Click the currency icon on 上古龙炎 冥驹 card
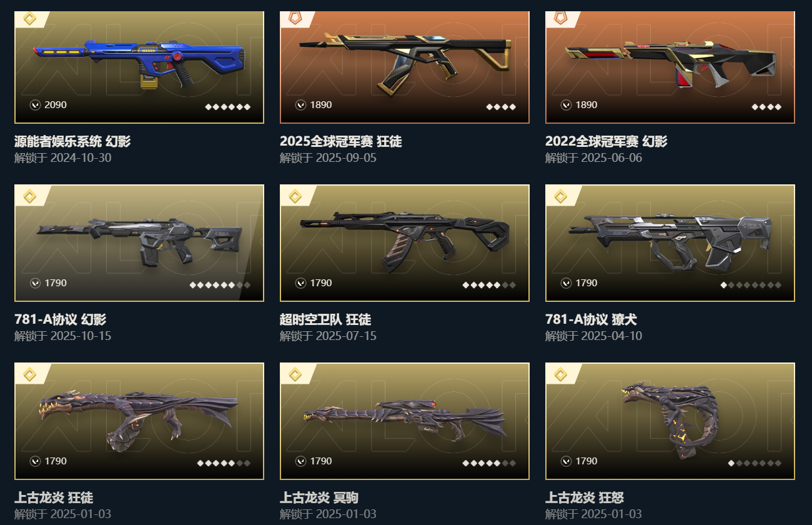The height and width of the screenshot is (525, 812). [301, 461]
